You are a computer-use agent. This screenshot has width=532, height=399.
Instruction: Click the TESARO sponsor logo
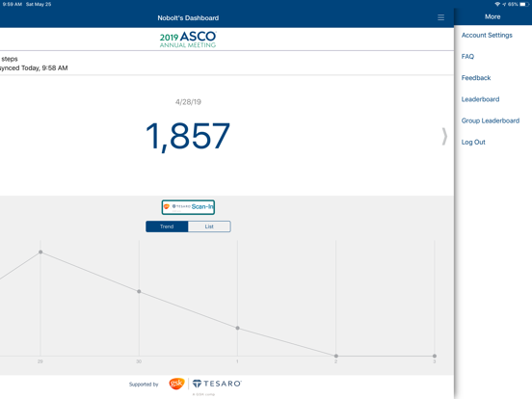click(x=217, y=384)
